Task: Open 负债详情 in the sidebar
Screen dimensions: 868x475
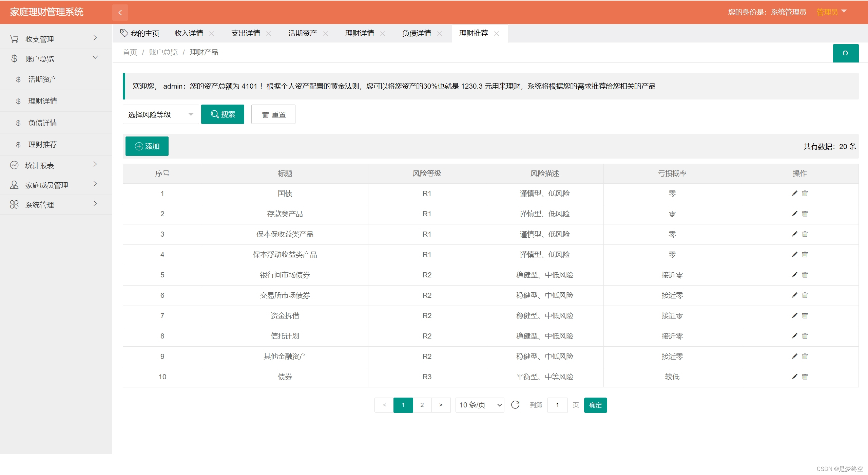Action: [43, 123]
